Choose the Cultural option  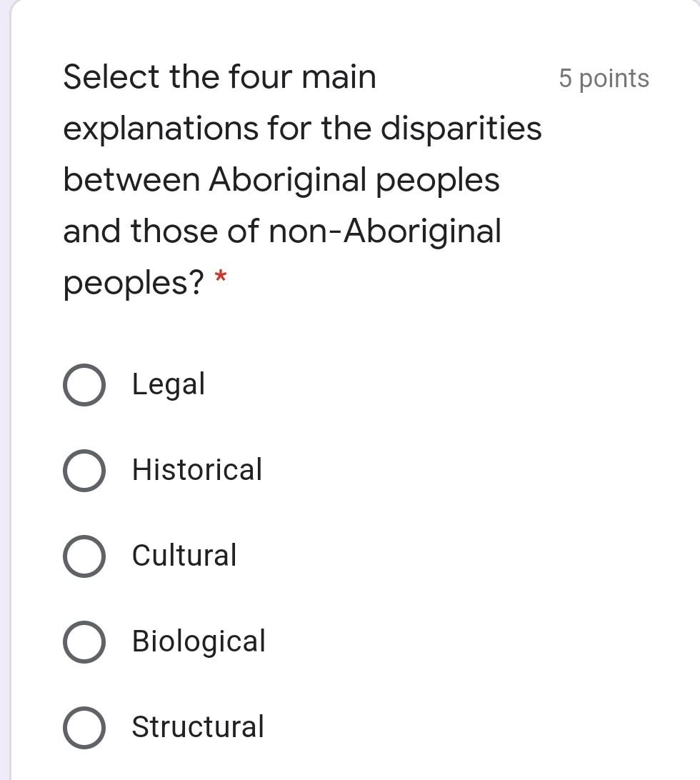[x=84, y=556]
